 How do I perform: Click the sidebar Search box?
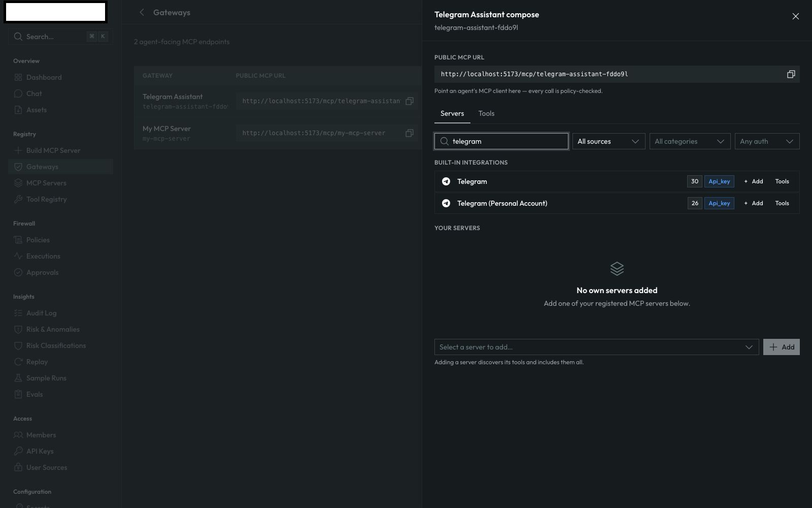(x=60, y=37)
